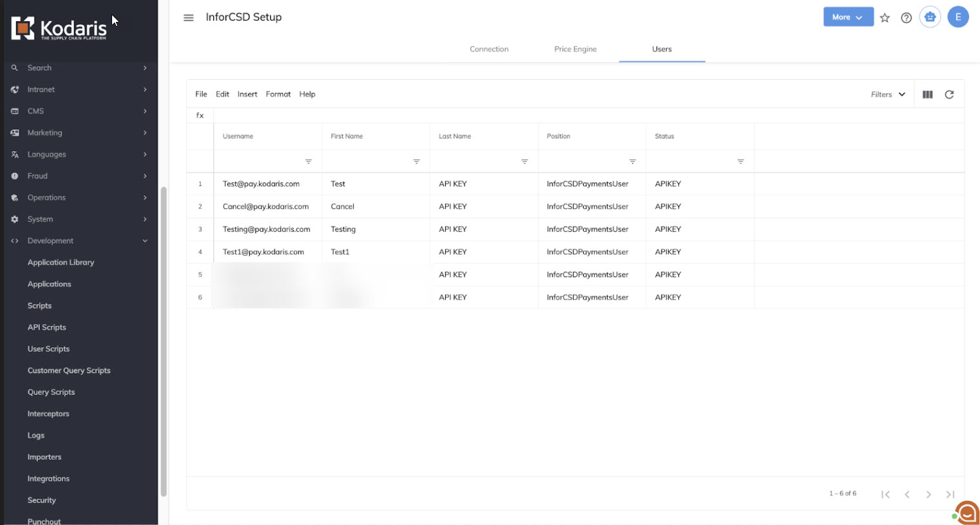Expand the Intranet sidebar section
Viewport: 980px width, 525px height.
point(145,90)
